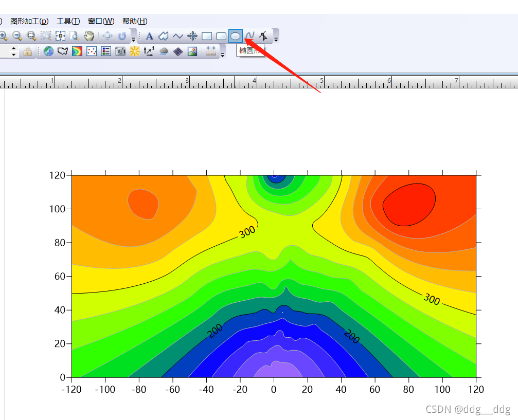Create a watershed map with cloud icon
518x420 pixels.
click(164, 51)
